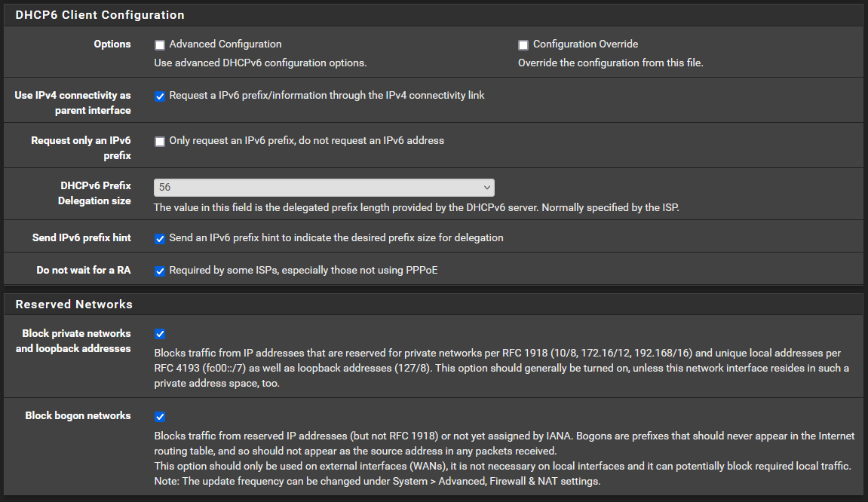The height and width of the screenshot is (502, 868).
Task: Enable the Advanced Configuration checkbox
Action: click(x=159, y=44)
